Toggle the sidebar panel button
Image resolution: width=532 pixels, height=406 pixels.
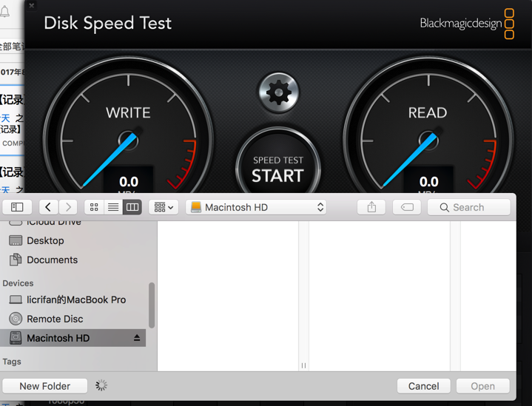pos(17,208)
